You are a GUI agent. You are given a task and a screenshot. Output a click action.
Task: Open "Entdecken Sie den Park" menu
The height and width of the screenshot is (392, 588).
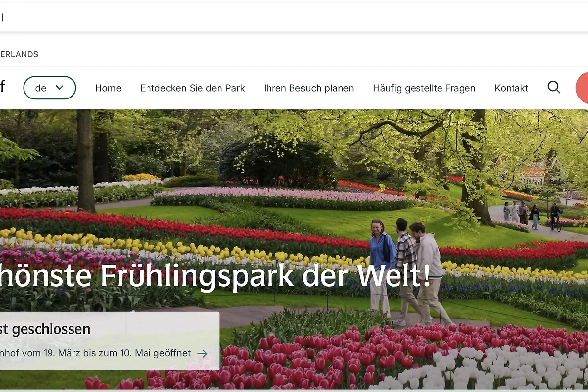pyautogui.click(x=192, y=88)
